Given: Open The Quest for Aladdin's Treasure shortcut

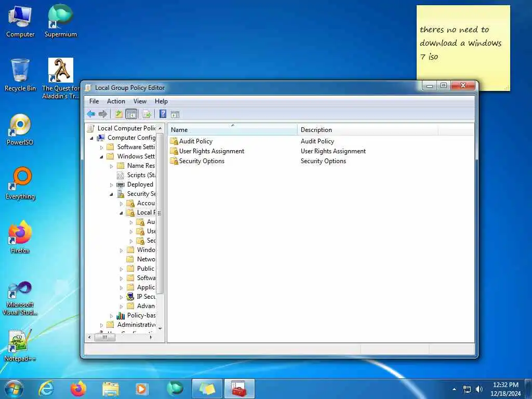Looking at the screenshot, I should click(x=60, y=79).
